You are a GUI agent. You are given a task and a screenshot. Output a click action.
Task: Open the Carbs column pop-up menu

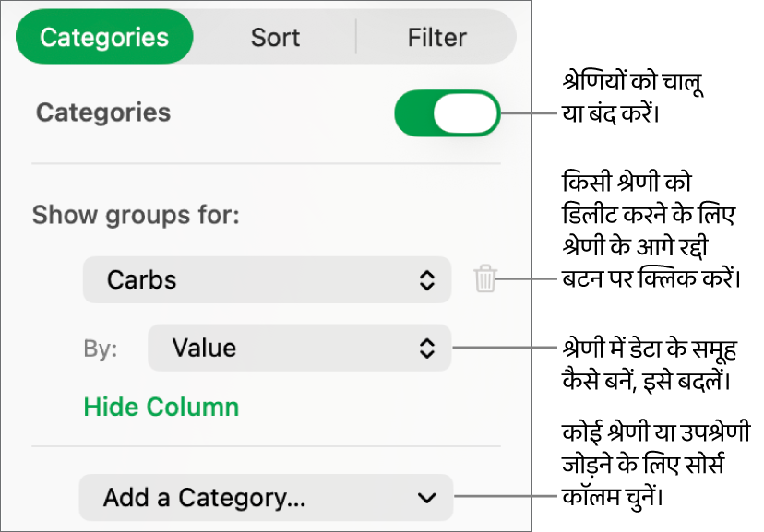click(x=266, y=279)
